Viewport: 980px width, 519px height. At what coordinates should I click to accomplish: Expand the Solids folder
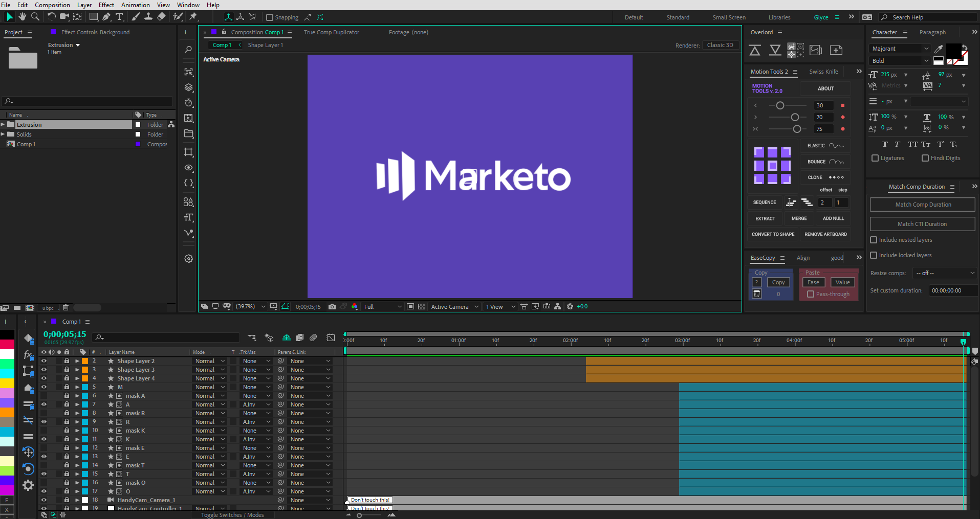[x=3, y=134]
